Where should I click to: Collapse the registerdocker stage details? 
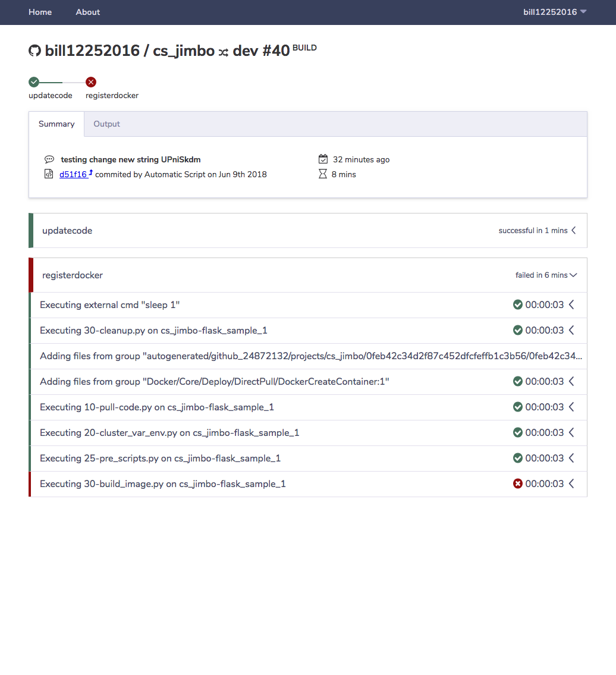573,275
